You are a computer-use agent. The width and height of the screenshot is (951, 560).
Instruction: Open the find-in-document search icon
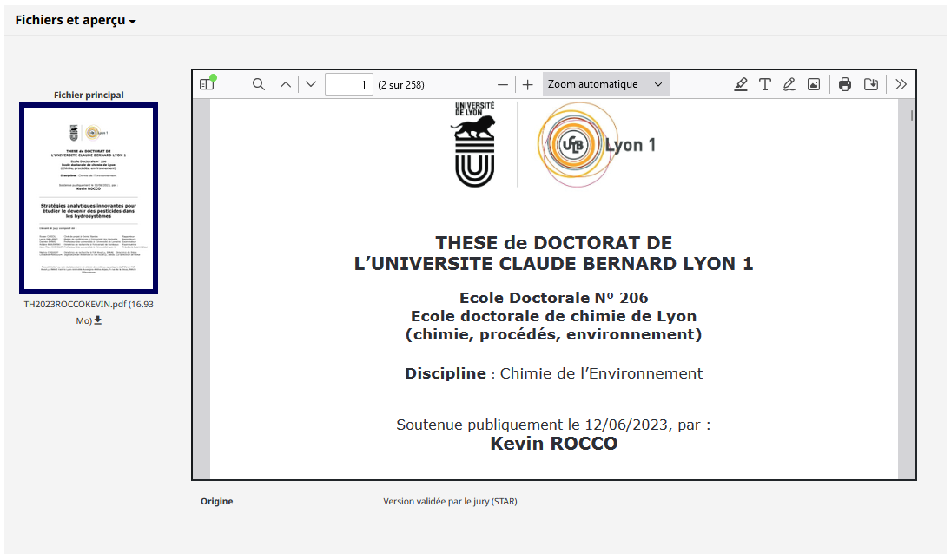pyautogui.click(x=258, y=84)
